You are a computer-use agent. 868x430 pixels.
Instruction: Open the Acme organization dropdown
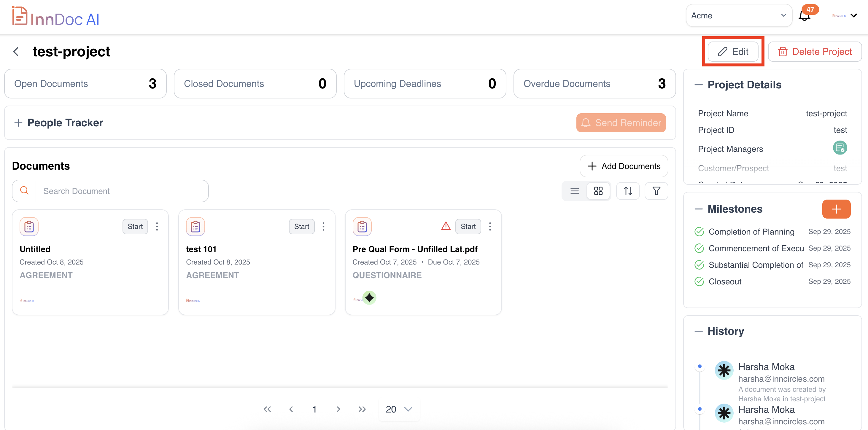[x=739, y=15]
